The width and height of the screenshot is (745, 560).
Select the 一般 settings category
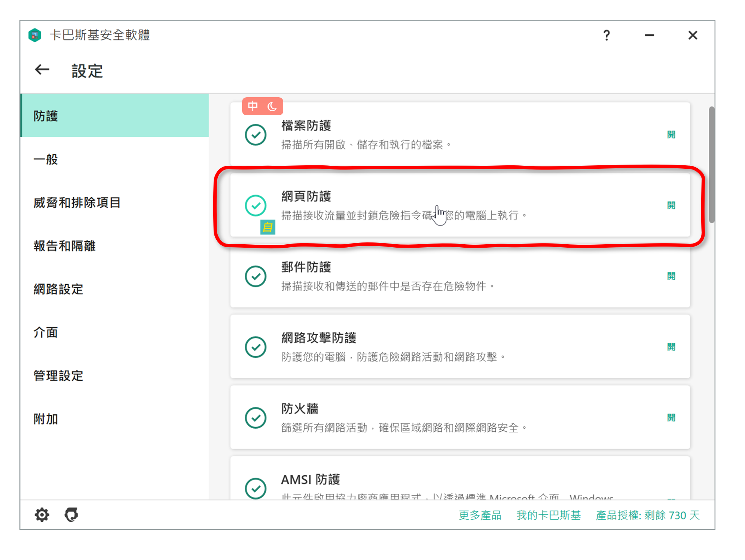pos(46,159)
